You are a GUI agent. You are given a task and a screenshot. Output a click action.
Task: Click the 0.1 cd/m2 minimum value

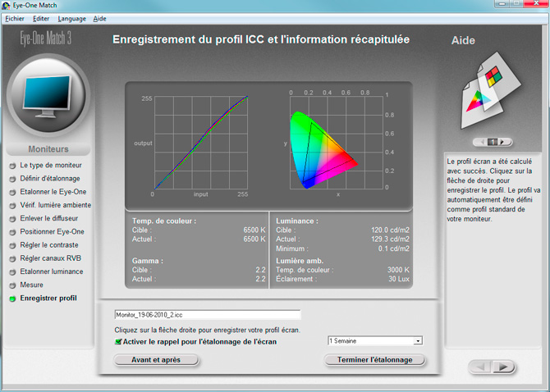coord(393,248)
